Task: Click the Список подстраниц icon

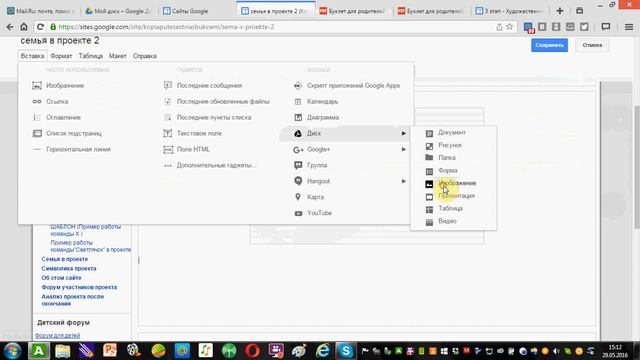Action: [x=37, y=133]
